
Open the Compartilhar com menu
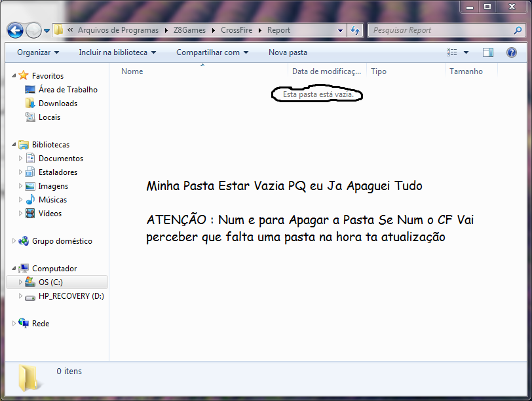[x=210, y=52]
